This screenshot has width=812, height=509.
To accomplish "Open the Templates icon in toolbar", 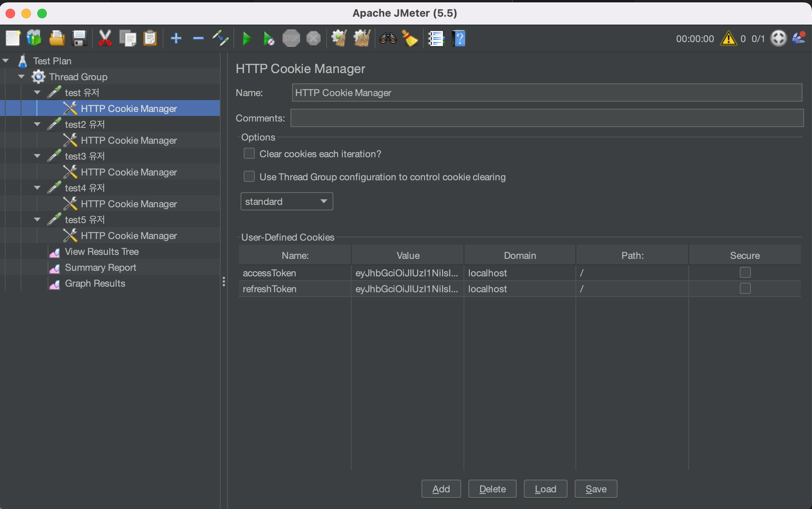I will pos(34,39).
